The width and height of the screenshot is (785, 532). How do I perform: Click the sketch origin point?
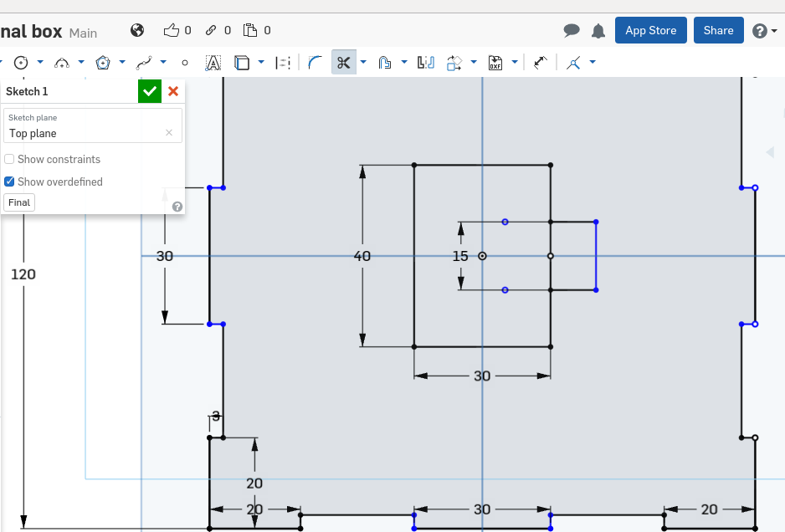click(x=482, y=256)
